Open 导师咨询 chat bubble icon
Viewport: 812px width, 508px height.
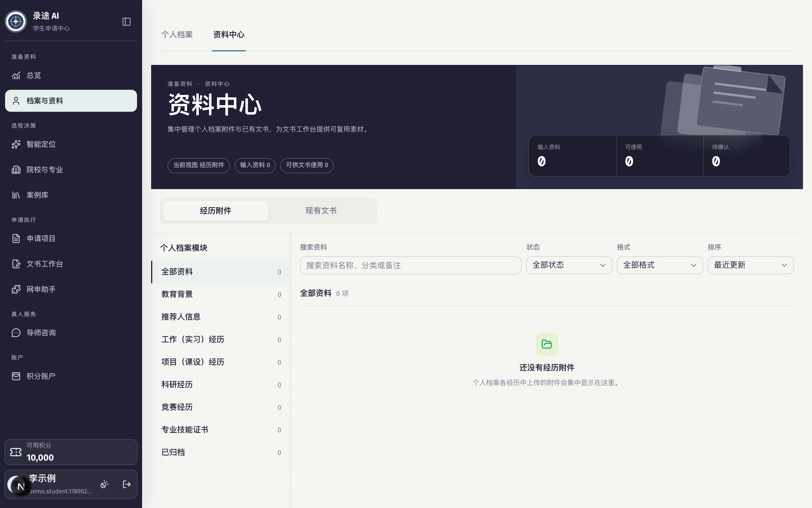(16, 333)
